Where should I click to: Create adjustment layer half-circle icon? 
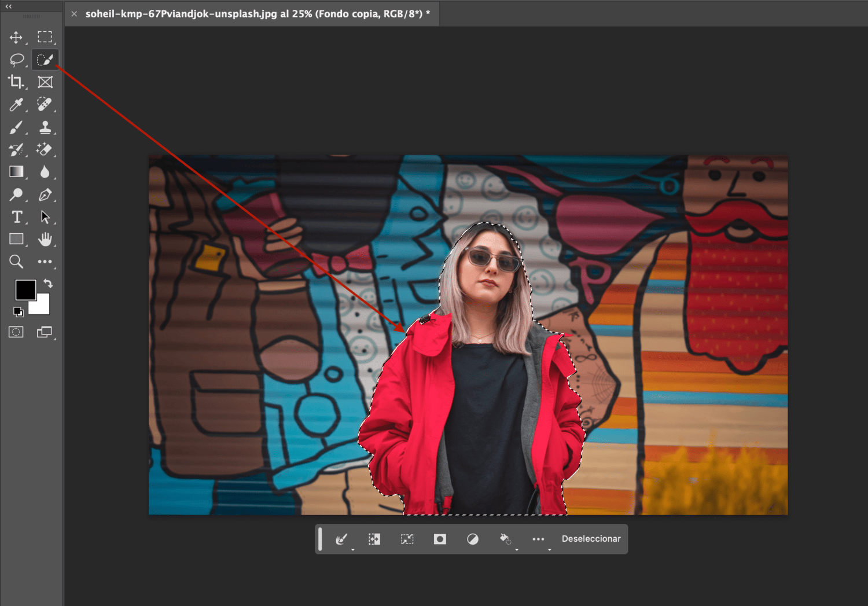(x=473, y=539)
